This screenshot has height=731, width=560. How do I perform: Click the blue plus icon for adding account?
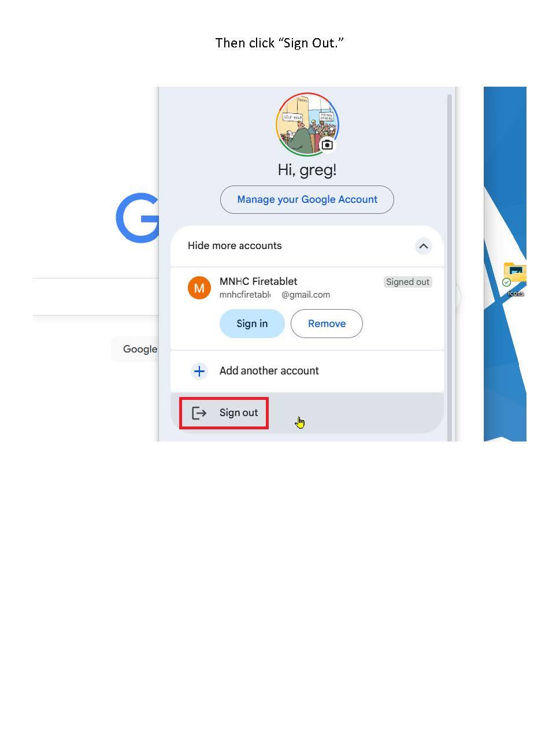click(199, 371)
